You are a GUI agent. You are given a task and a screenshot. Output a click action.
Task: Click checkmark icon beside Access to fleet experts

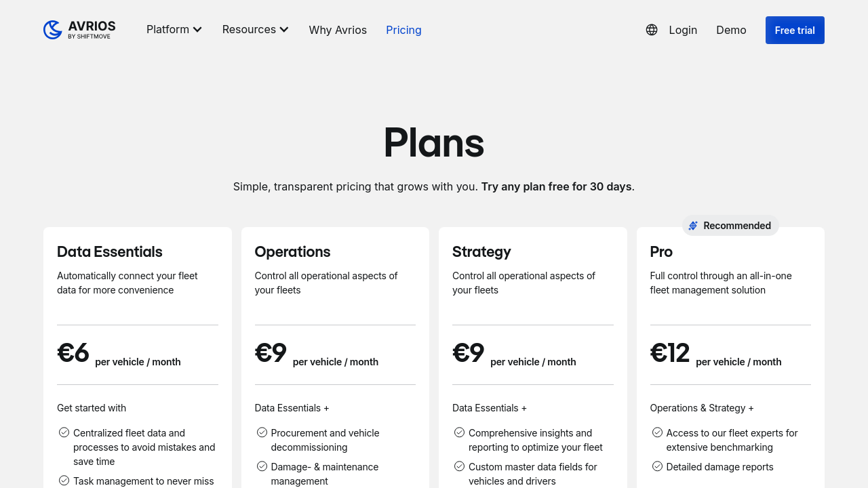click(657, 432)
